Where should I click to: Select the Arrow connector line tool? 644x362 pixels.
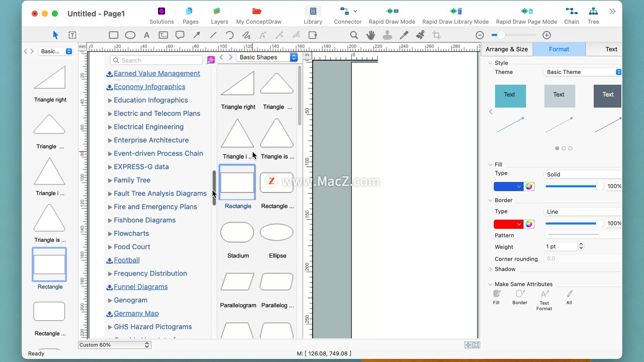(x=197, y=35)
